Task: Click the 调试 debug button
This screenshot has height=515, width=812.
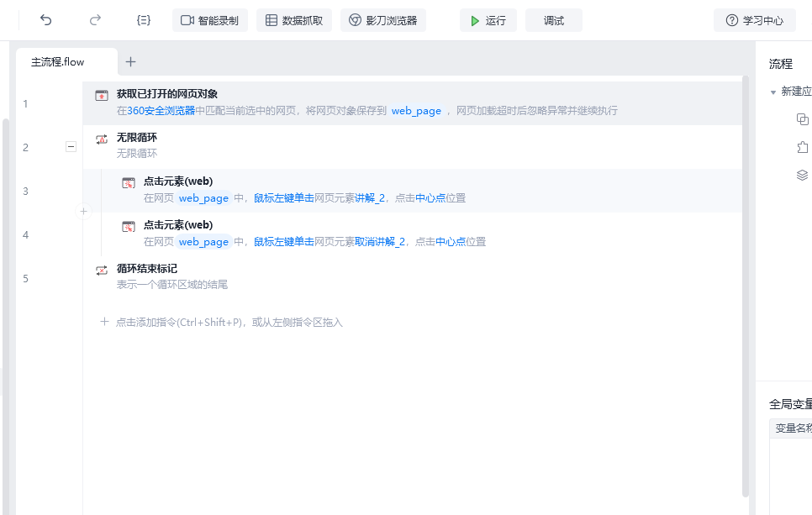Action: (554, 20)
